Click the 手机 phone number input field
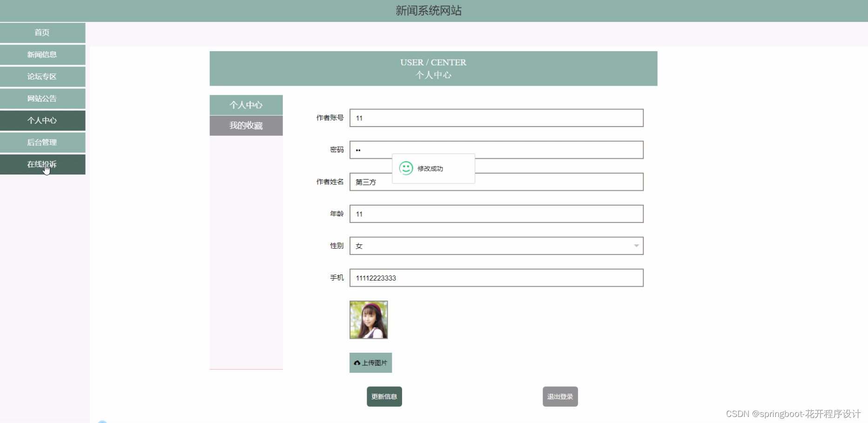 [496, 278]
